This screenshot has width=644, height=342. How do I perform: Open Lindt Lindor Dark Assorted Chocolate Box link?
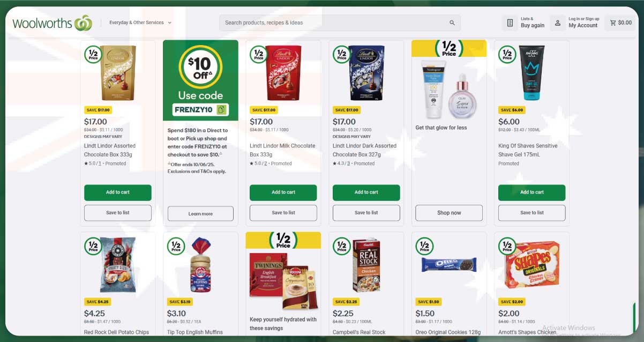364,150
